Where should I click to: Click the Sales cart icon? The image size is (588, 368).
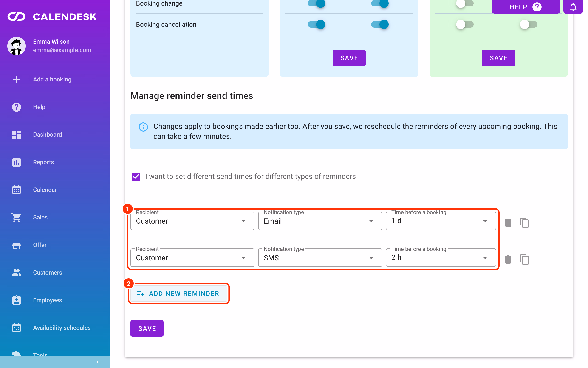pyautogui.click(x=17, y=217)
